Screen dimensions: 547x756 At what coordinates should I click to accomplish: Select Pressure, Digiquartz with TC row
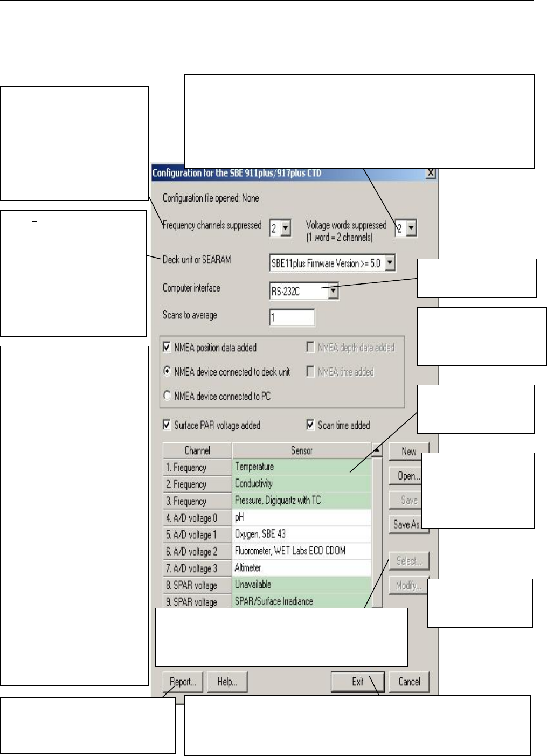(302, 501)
